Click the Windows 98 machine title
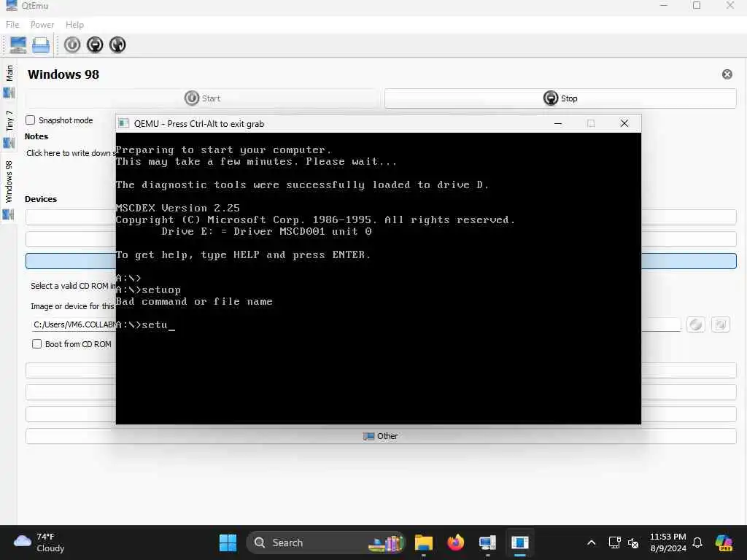747x560 pixels. [63, 75]
